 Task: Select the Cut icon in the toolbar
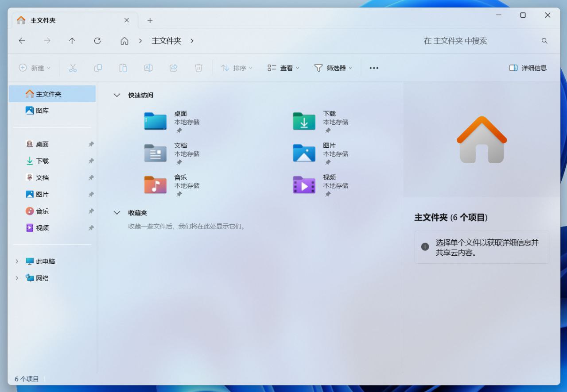point(73,68)
